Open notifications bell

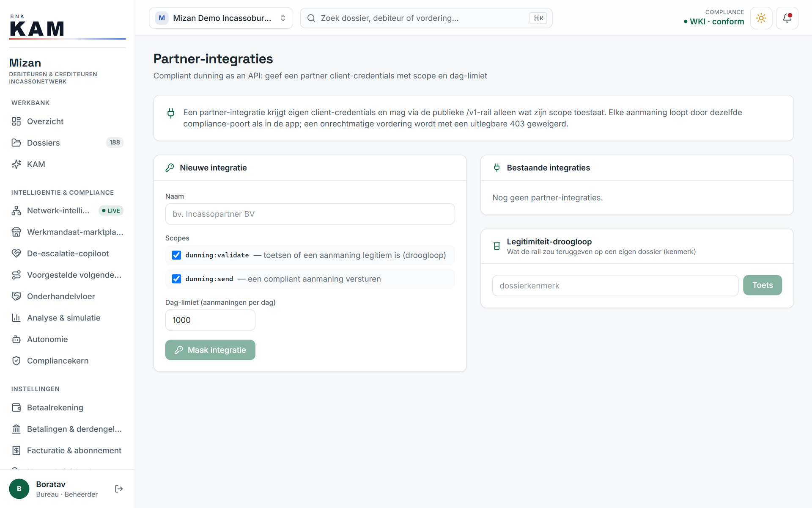[x=787, y=18]
